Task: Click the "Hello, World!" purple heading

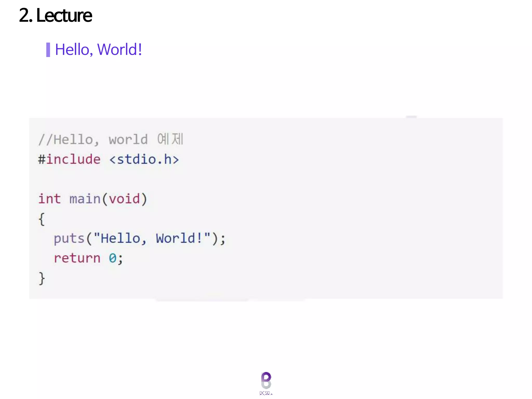Action: point(98,49)
